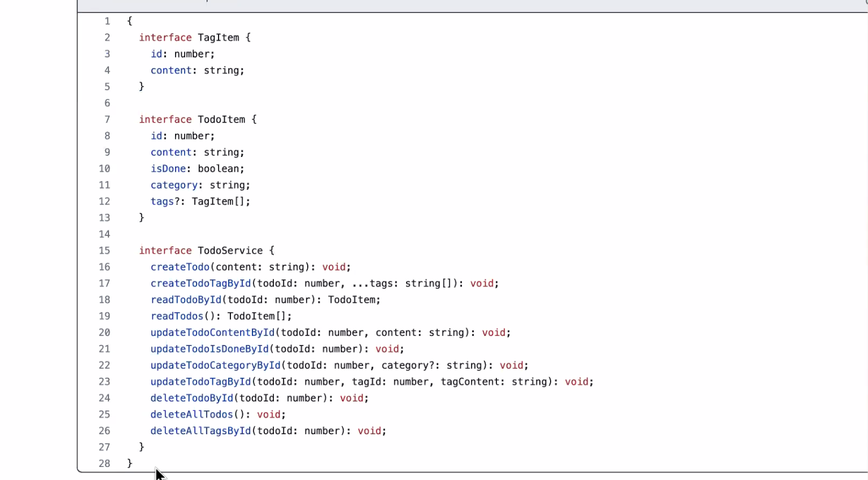Image resolution: width=868 pixels, height=480 pixels.
Task: Click the 'readTodoById' method name
Action: 186,300
